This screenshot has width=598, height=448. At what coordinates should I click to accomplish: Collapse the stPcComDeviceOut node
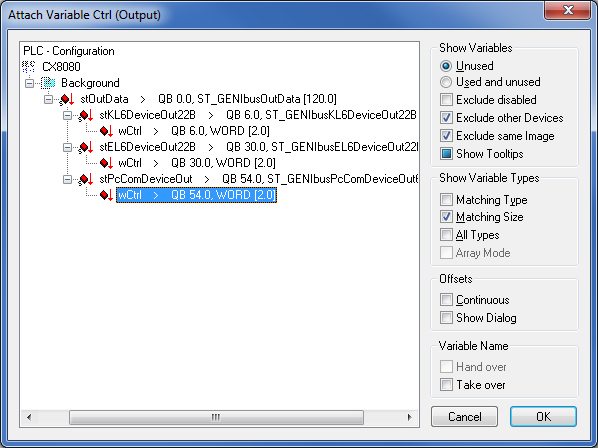[68, 179]
